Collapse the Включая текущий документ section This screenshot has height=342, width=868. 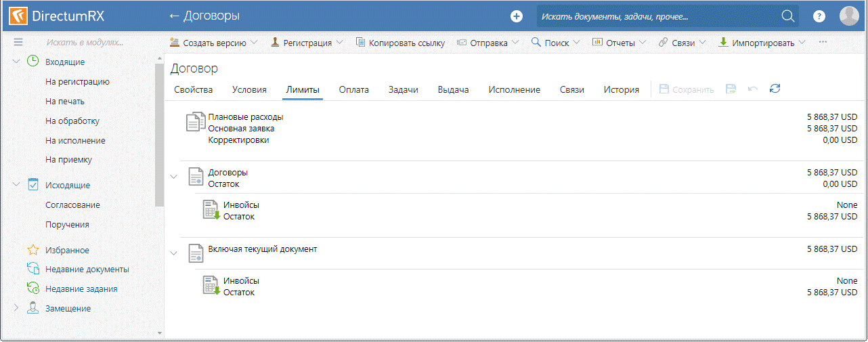[174, 253]
